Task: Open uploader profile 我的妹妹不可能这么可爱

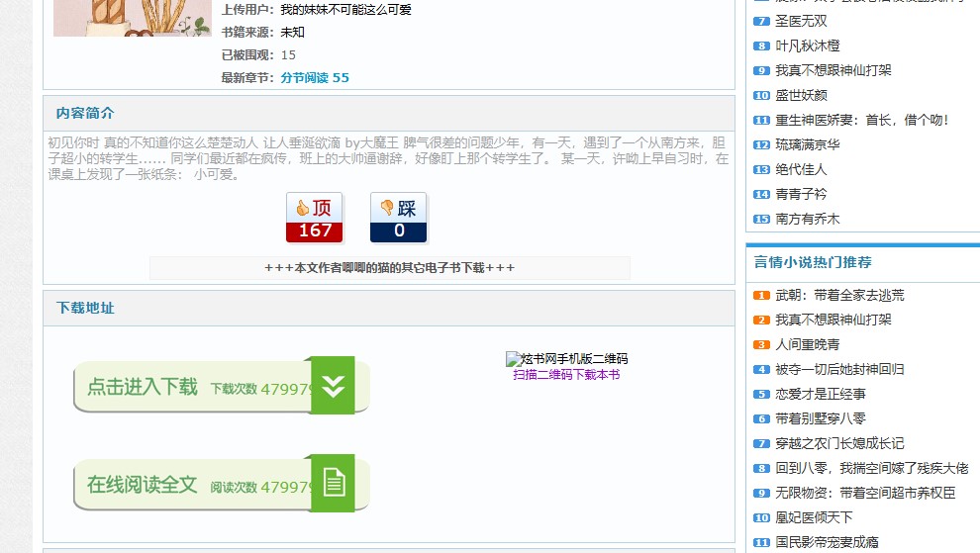Action: pyautogui.click(x=345, y=9)
